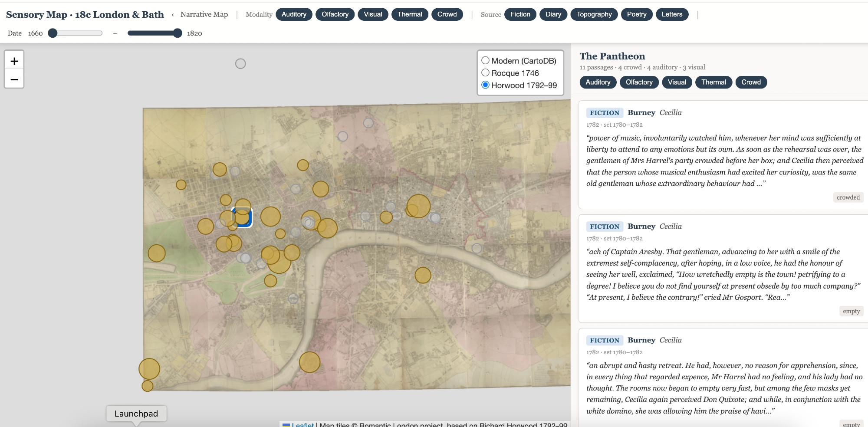
Task: Zoom out on the map
Action: (14, 79)
